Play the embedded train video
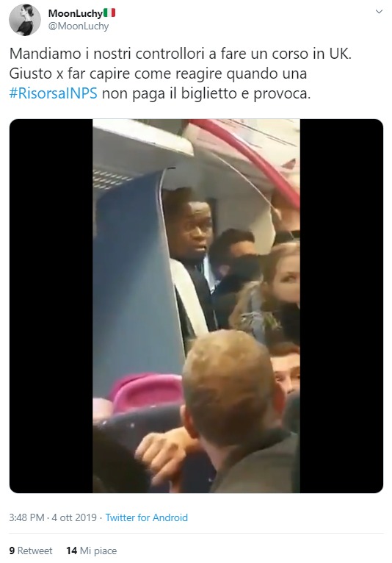392x563 pixels. click(x=196, y=306)
